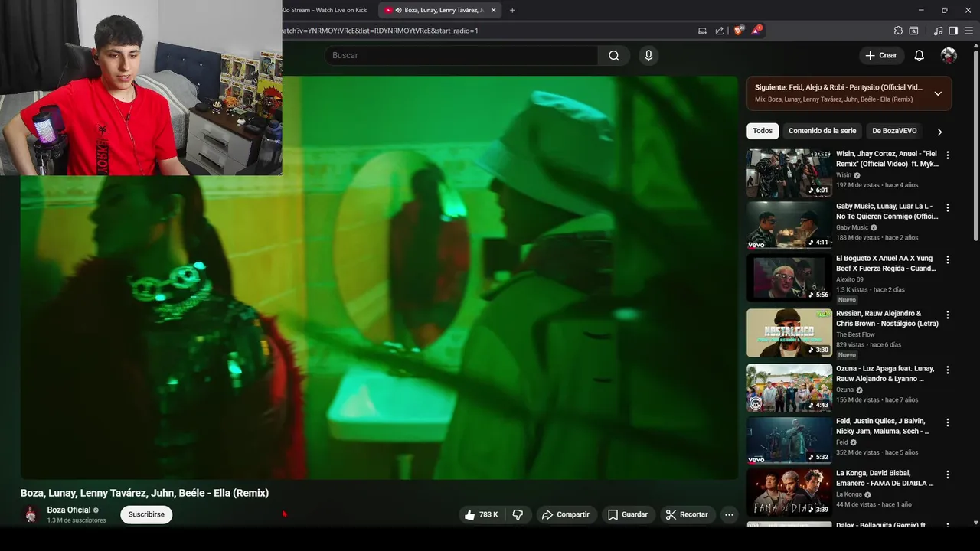
Task: Open the browser extensions puzzle icon
Action: 898,31
